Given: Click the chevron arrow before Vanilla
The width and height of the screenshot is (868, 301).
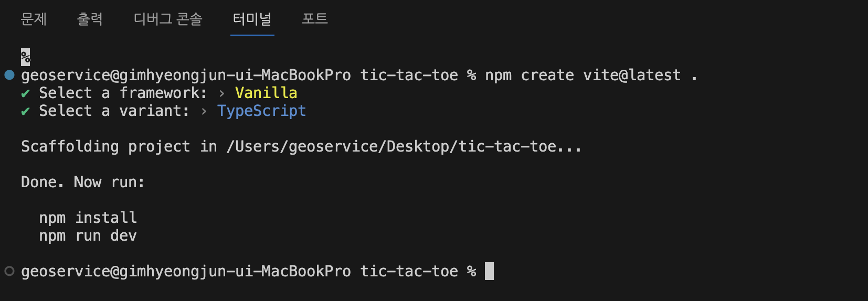Looking at the screenshot, I should click(222, 93).
